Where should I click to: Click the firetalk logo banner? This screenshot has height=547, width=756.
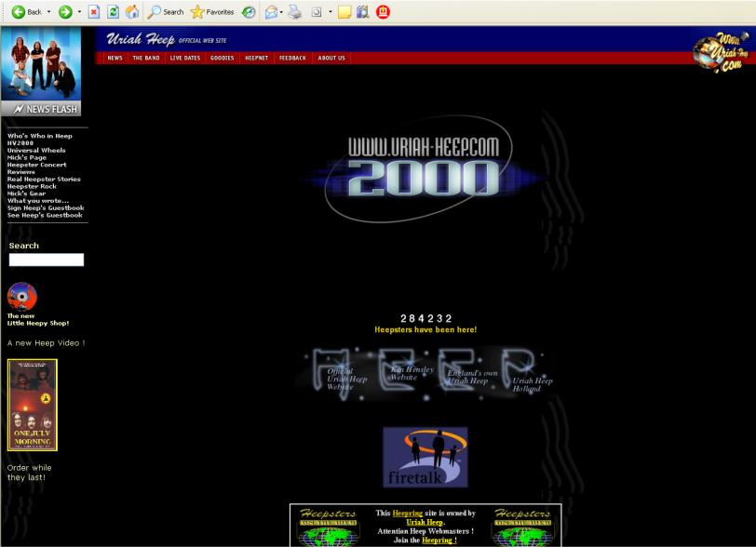(425, 457)
